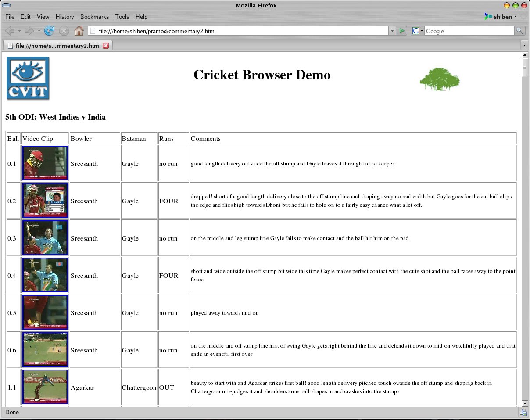
Task: Click the Stop loading icon
Action: click(64, 31)
